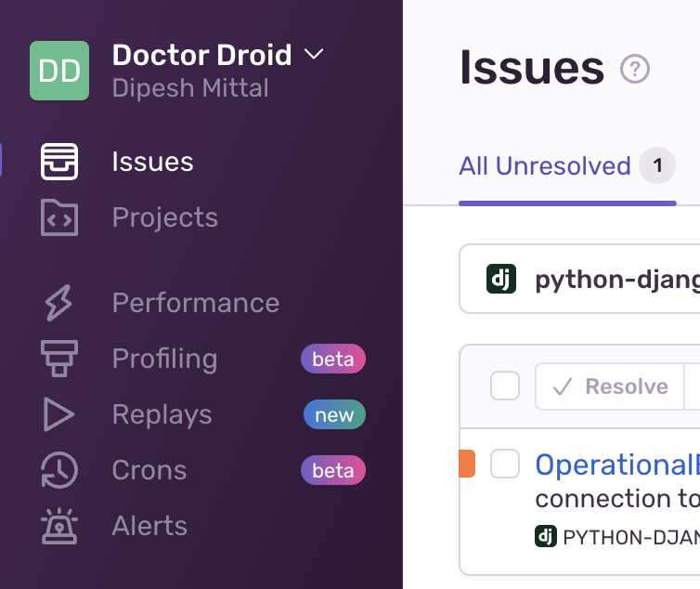Click the help question mark beside Issues
The width and height of the screenshot is (700, 589).
click(635, 69)
